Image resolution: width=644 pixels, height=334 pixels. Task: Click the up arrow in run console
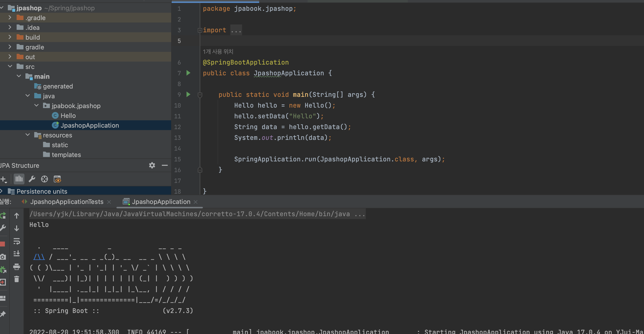16,216
